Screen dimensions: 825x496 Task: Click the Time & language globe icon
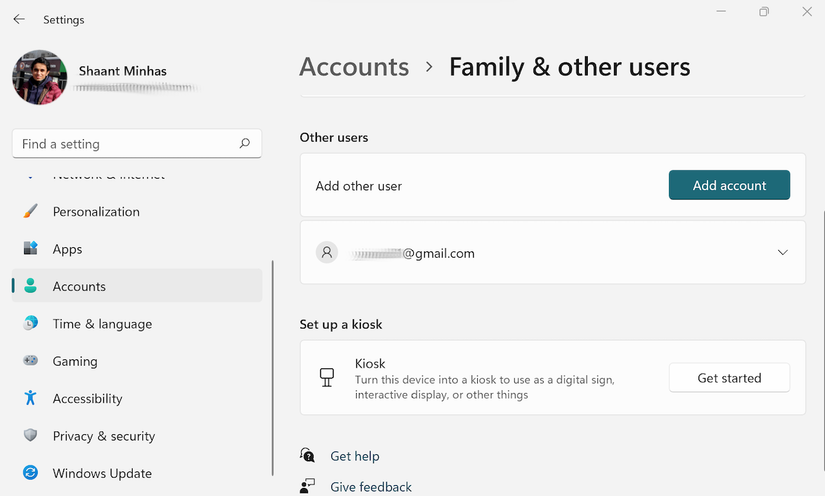[x=31, y=324]
